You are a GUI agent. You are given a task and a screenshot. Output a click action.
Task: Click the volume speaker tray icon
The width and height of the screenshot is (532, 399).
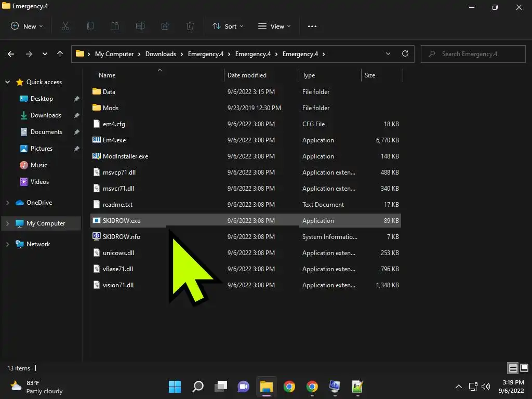[x=486, y=387]
